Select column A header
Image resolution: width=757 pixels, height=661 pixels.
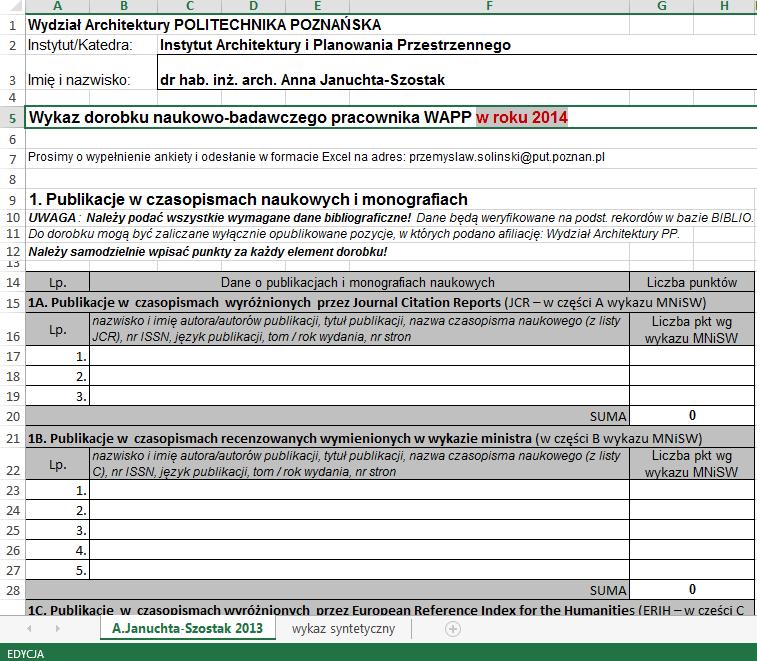point(57,6)
